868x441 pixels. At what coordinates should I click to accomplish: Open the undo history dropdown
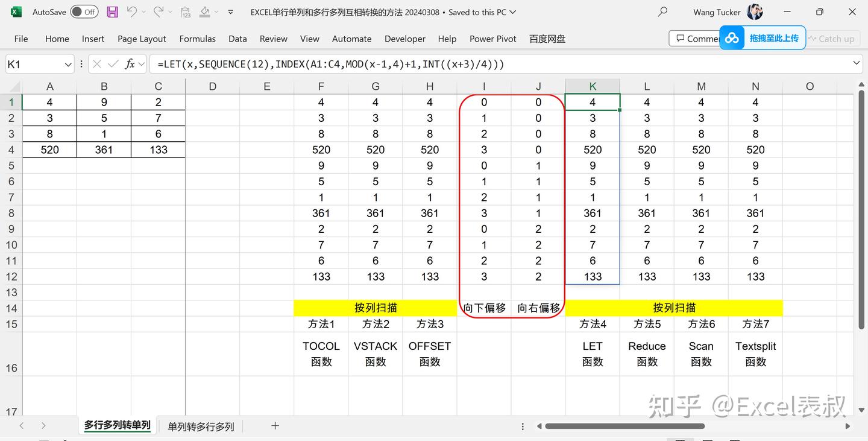pos(143,12)
